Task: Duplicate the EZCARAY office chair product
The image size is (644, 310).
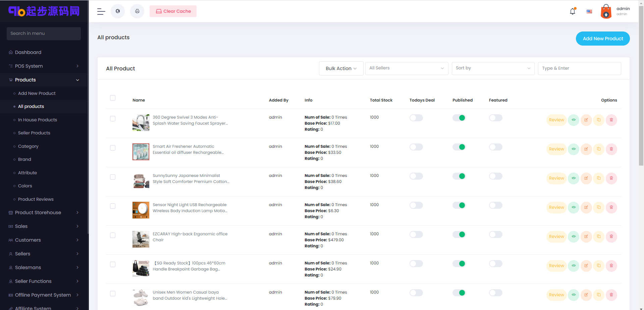Action: pos(599,237)
